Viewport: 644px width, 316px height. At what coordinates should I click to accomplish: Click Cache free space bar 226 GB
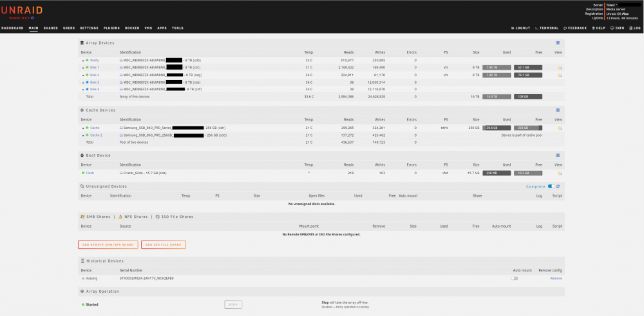click(x=528, y=128)
